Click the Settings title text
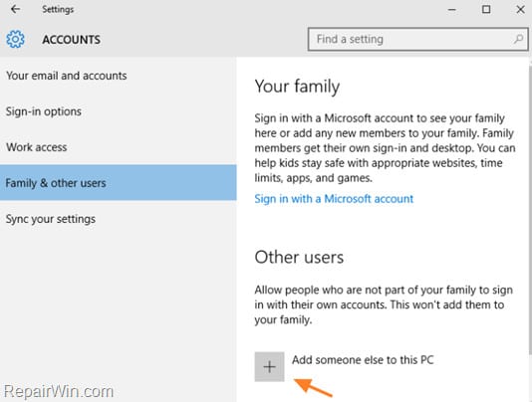532x402 pixels. coord(58,9)
